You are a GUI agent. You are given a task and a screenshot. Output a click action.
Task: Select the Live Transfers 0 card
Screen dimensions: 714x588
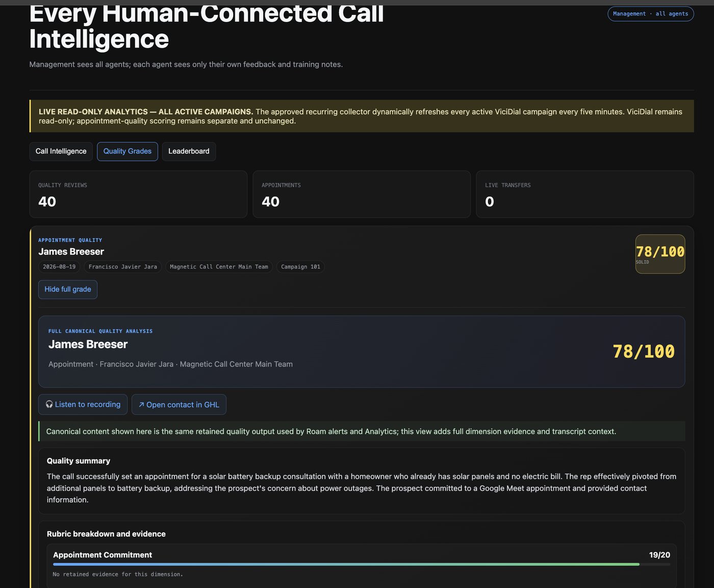click(585, 194)
